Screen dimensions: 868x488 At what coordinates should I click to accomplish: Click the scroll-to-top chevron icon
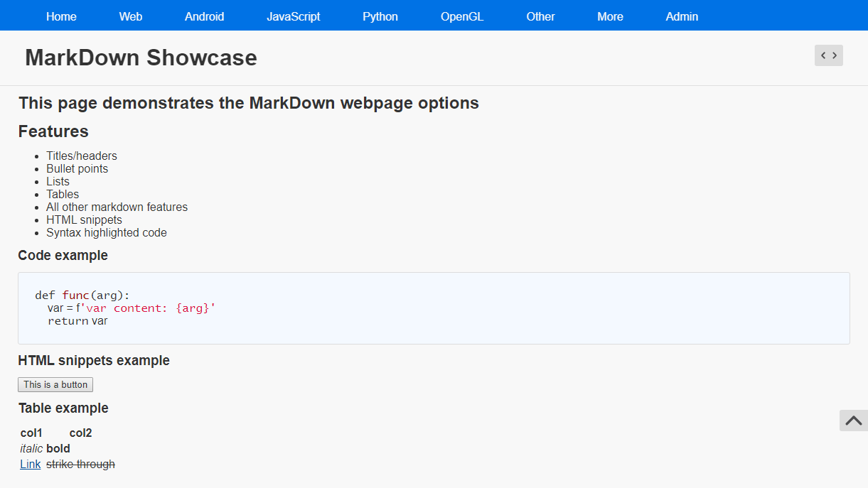(x=853, y=421)
